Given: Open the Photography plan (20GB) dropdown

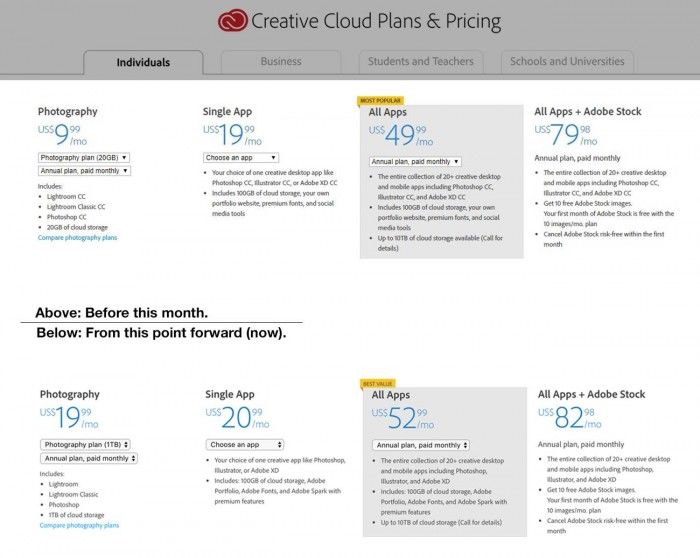Looking at the screenshot, I should point(85,158).
